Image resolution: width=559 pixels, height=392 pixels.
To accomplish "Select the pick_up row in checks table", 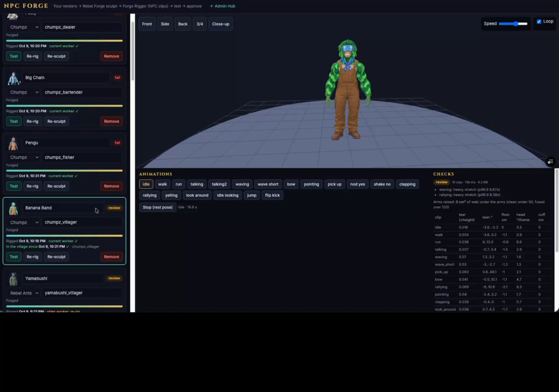I will coord(492,272).
